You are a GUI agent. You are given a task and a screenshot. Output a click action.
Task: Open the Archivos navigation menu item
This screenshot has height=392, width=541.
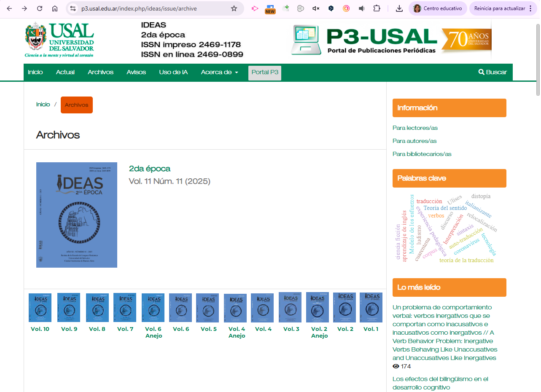click(100, 72)
